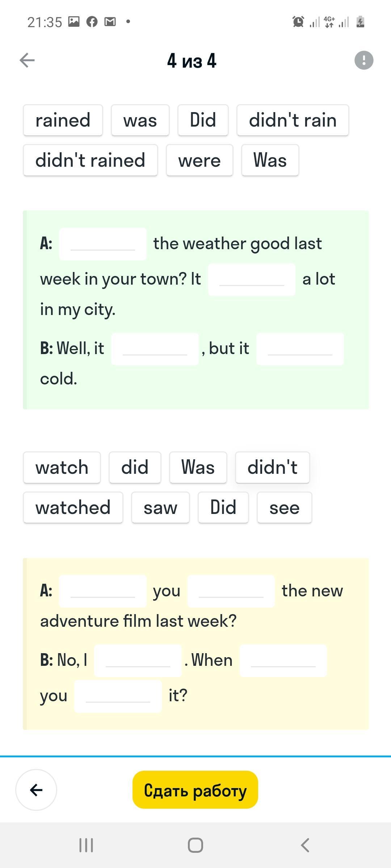
Task: Tap the blank before "it?"
Action: [x=118, y=696]
